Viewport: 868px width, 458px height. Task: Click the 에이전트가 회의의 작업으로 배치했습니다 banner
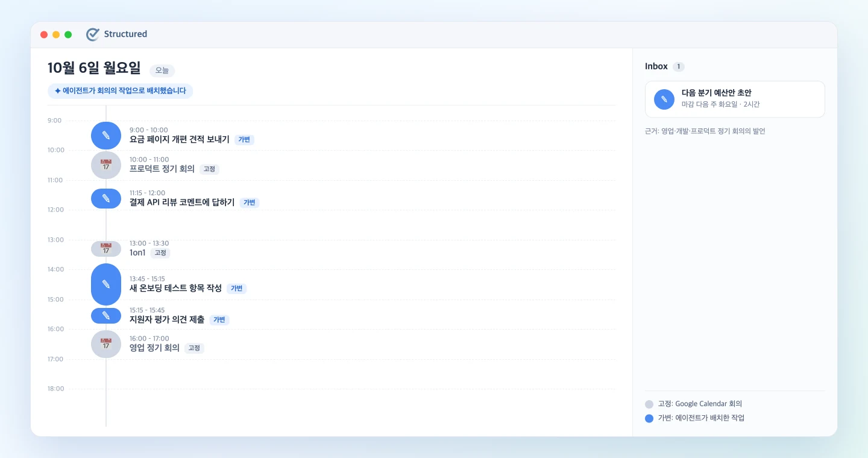coord(121,91)
